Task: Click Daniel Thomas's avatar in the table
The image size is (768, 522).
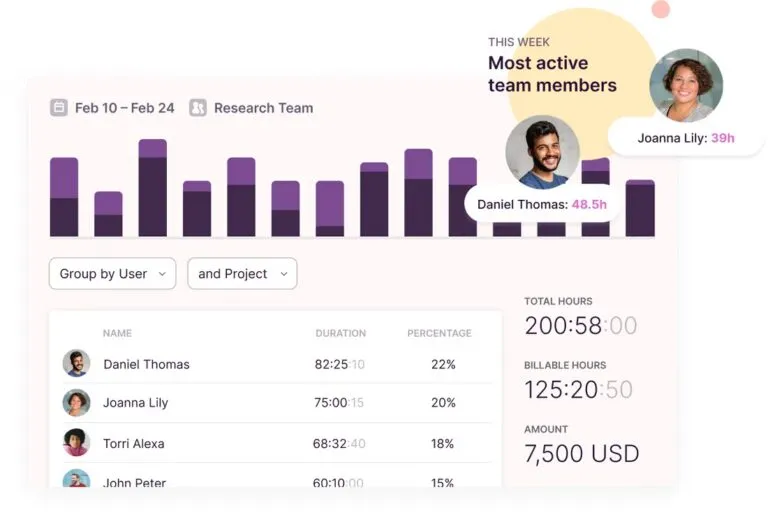Action: coord(76,364)
